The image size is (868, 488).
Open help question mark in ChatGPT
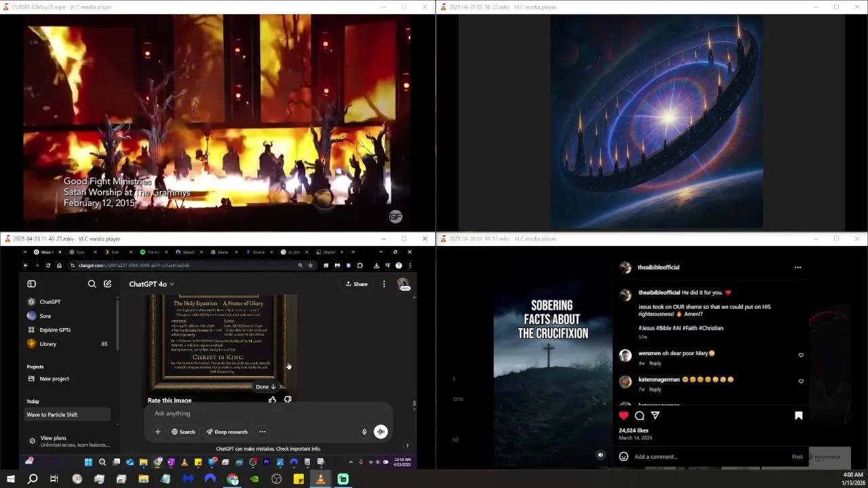tap(407, 445)
